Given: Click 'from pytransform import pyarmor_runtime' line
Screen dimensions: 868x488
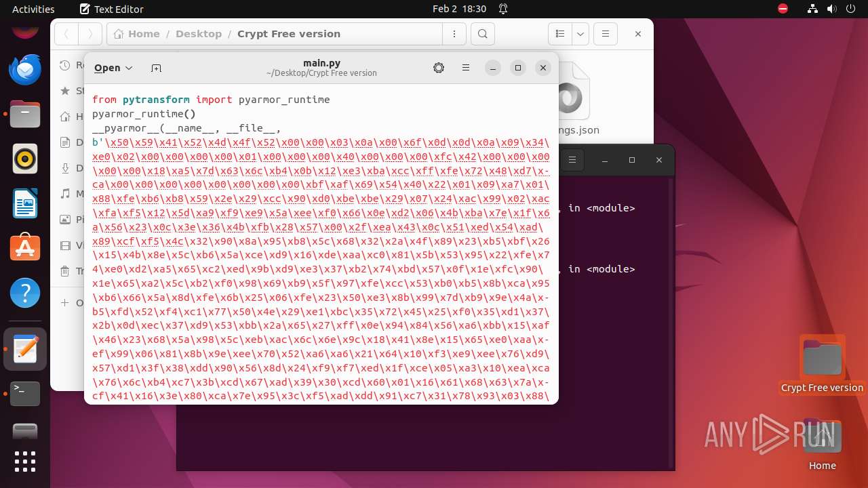Looking at the screenshot, I should click(211, 100).
